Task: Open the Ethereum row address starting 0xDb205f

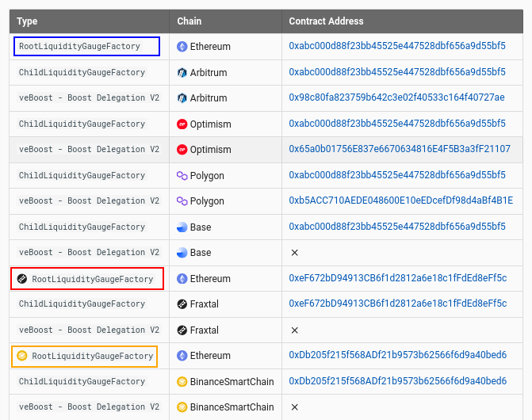Action: point(397,356)
